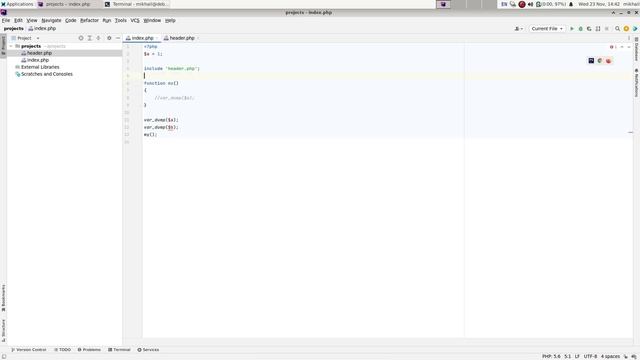Open the Refactor menu
The image size is (640, 360).
coord(89,20)
